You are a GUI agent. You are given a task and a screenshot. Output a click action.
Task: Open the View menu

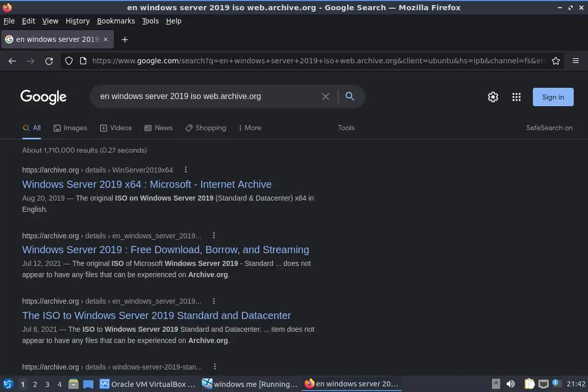click(x=50, y=21)
